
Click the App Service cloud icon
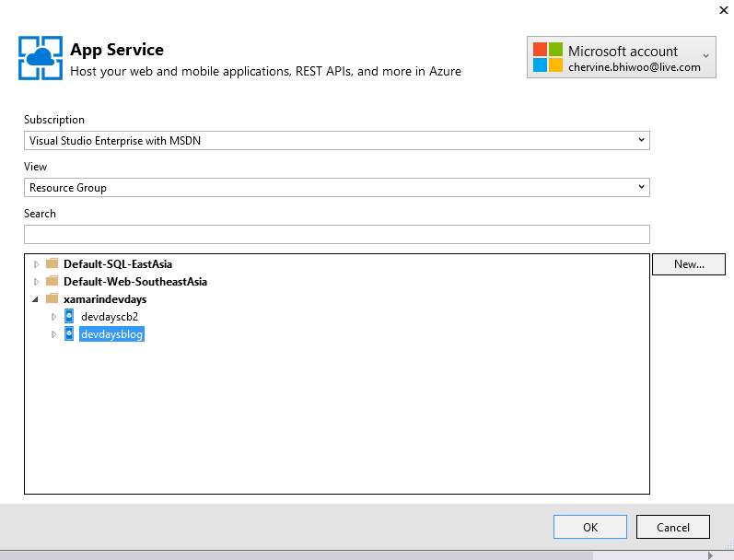pos(41,58)
